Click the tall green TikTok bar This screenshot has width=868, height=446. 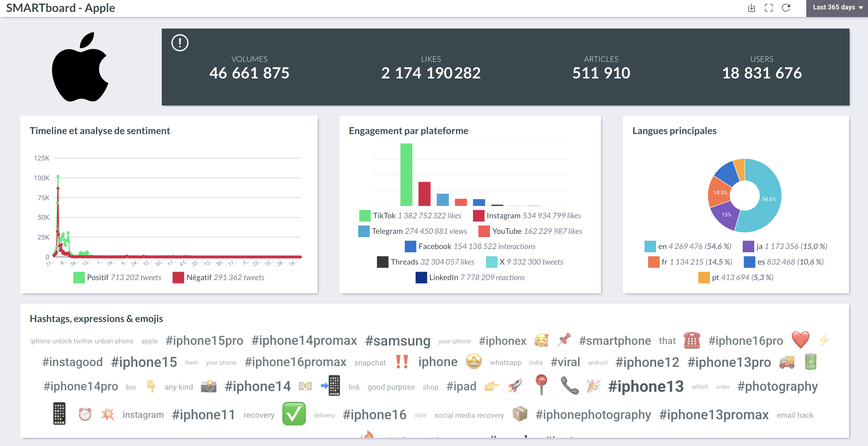tap(406, 175)
